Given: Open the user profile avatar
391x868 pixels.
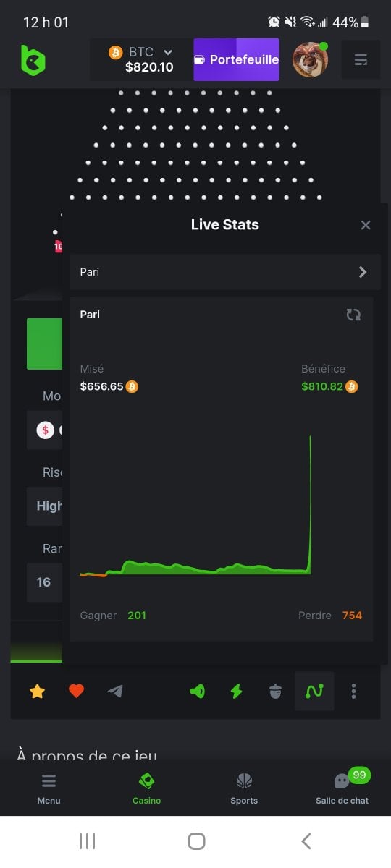Looking at the screenshot, I should 311,59.
